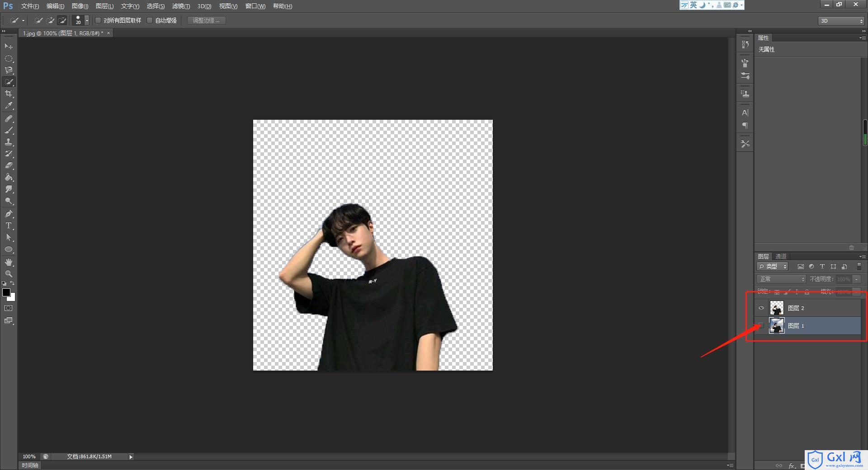
Task: Open the 图像 menu
Action: click(80, 6)
